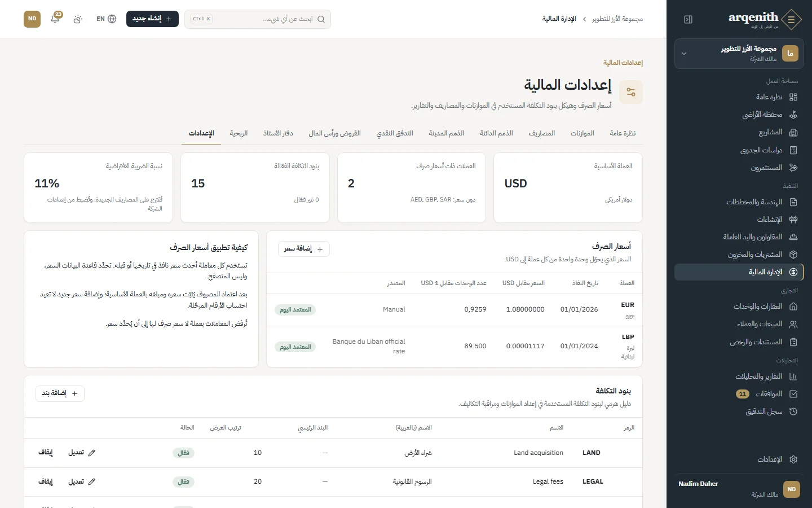
Task: Click the إنشاء جديد button
Action: pos(152,19)
